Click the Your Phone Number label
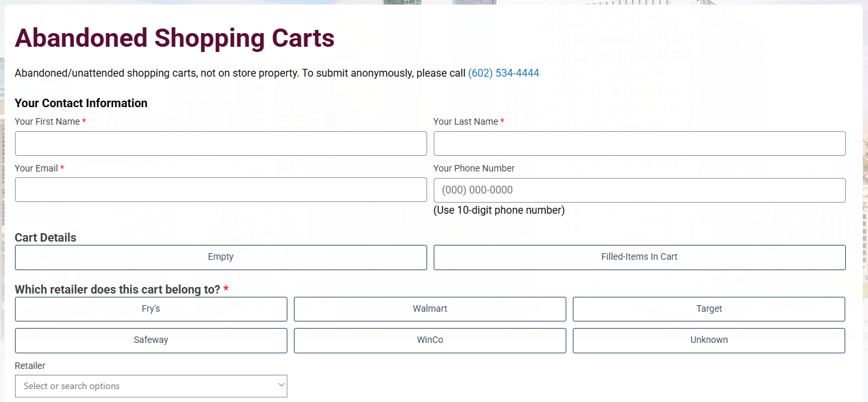868x402 pixels. pos(474,168)
